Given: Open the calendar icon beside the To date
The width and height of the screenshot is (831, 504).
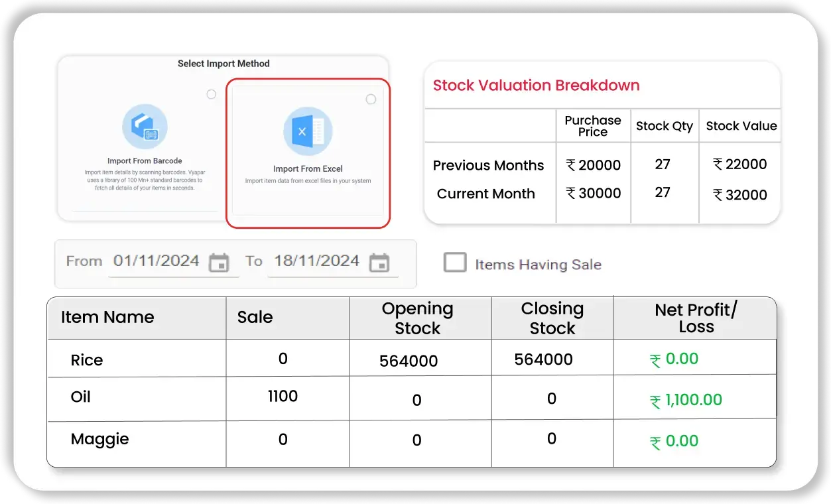Looking at the screenshot, I should tap(379, 262).
